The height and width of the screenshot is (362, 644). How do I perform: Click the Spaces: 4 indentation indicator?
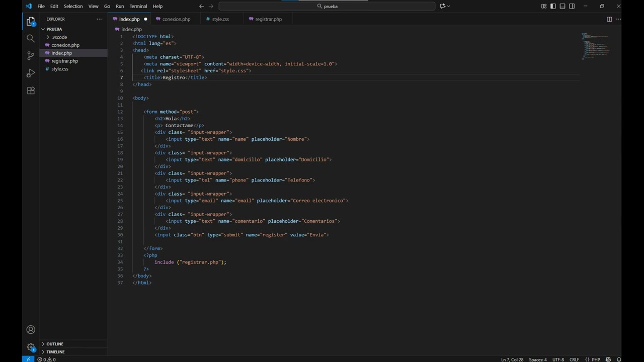[x=538, y=359]
